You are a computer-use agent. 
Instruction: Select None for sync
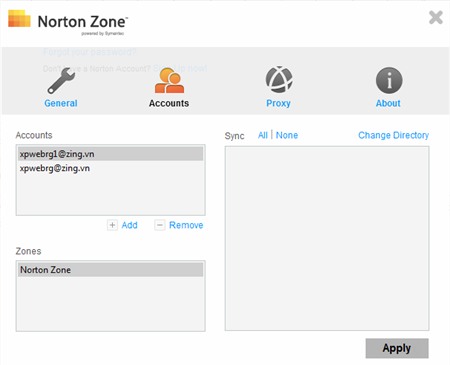coord(287,135)
